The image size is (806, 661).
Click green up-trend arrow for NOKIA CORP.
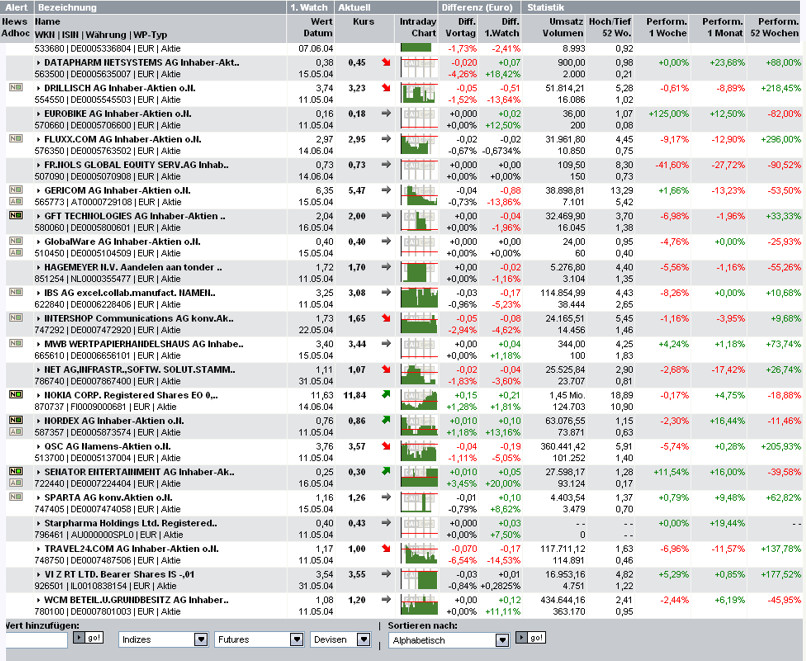coord(386,395)
